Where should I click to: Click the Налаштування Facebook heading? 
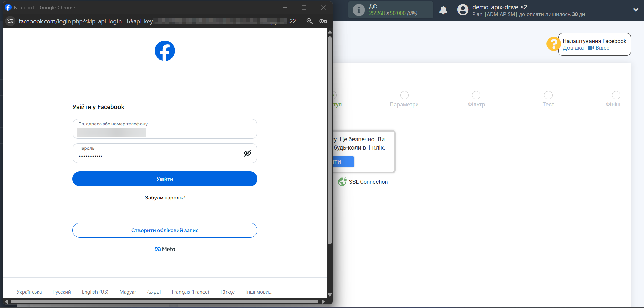pyautogui.click(x=595, y=41)
